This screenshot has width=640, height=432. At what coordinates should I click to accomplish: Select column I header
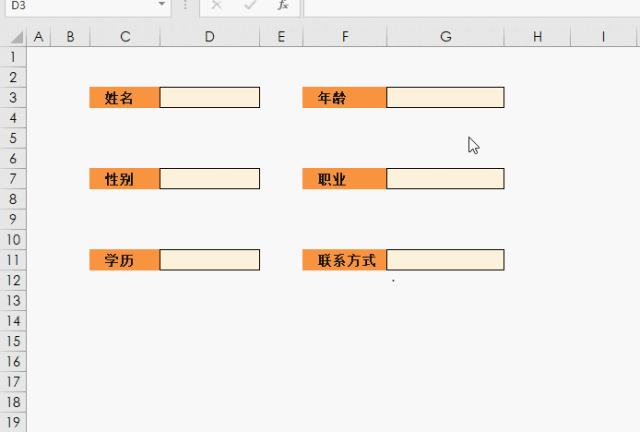click(604, 38)
